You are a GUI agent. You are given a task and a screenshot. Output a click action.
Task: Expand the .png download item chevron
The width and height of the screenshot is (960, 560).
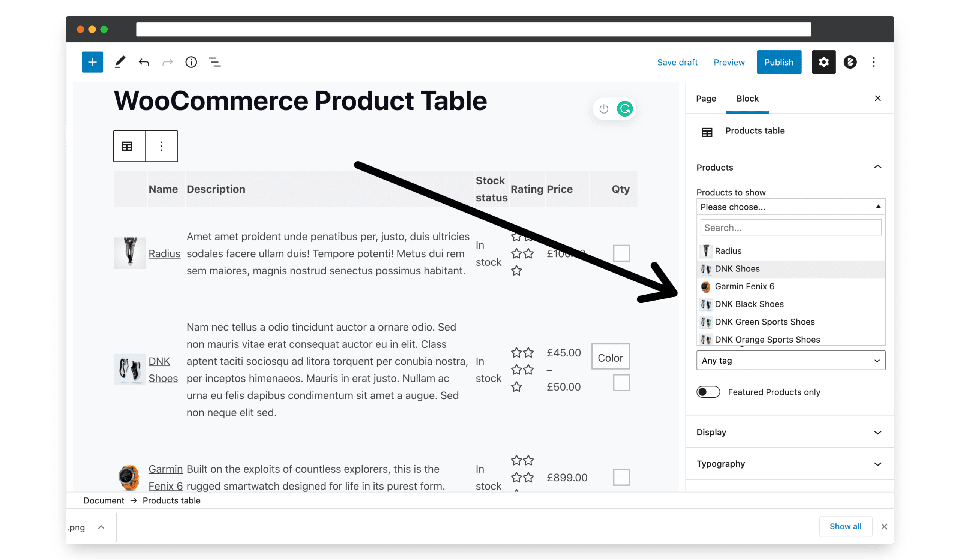[x=101, y=527]
